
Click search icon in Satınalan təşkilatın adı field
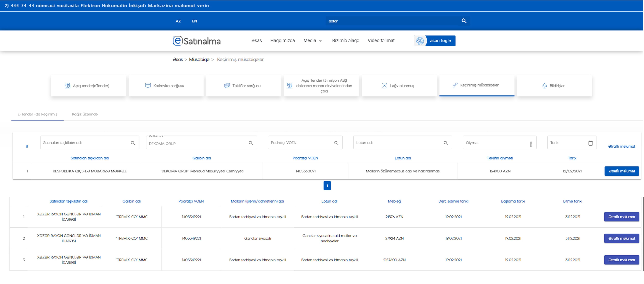pyautogui.click(x=133, y=143)
